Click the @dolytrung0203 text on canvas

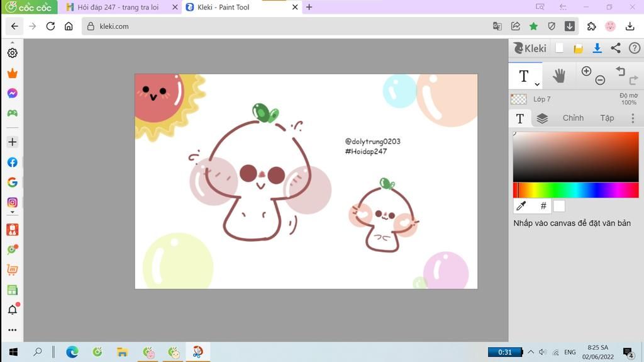coord(372,142)
